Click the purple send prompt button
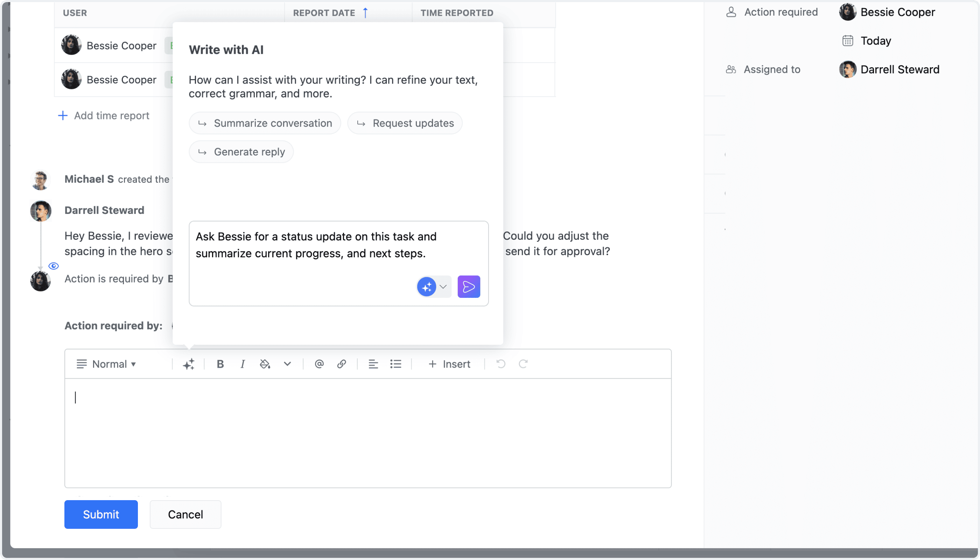Image resolution: width=980 pixels, height=560 pixels. (x=468, y=287)
